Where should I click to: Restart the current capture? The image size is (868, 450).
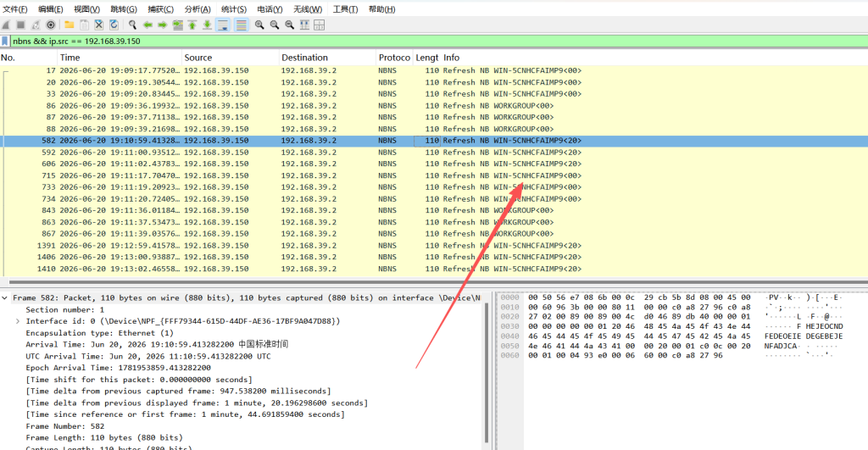(x=36, y=25)
